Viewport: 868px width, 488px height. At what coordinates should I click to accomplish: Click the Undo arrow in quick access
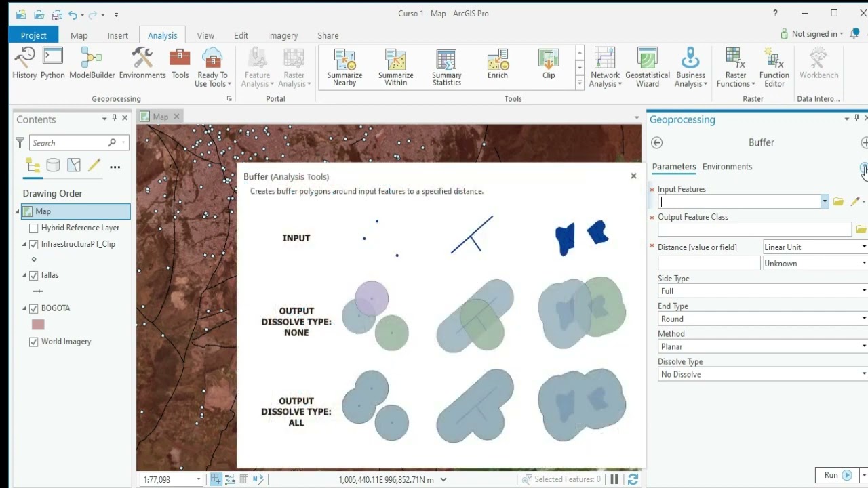(73, 14)
